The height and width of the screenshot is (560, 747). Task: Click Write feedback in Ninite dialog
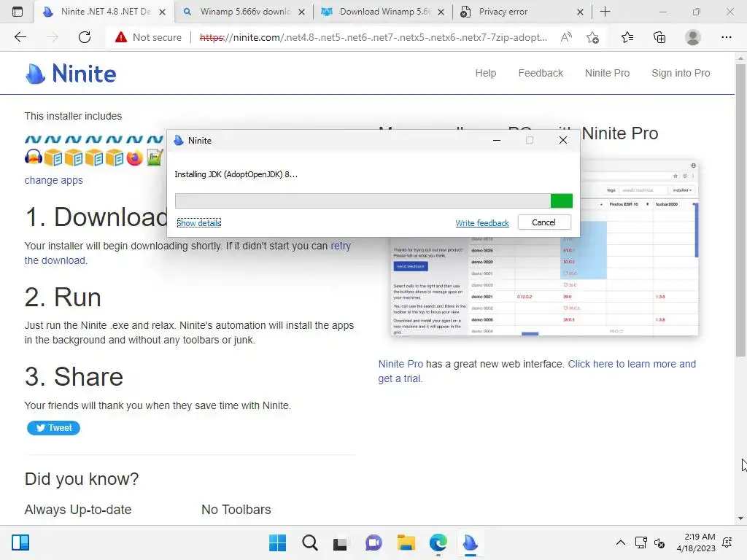[482, 223]
